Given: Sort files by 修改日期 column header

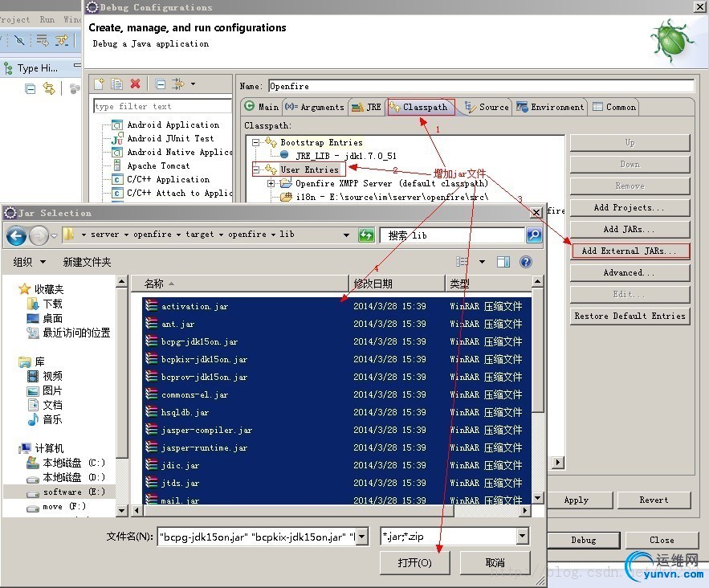Looking at the screenshot, I should click(397, 284).
